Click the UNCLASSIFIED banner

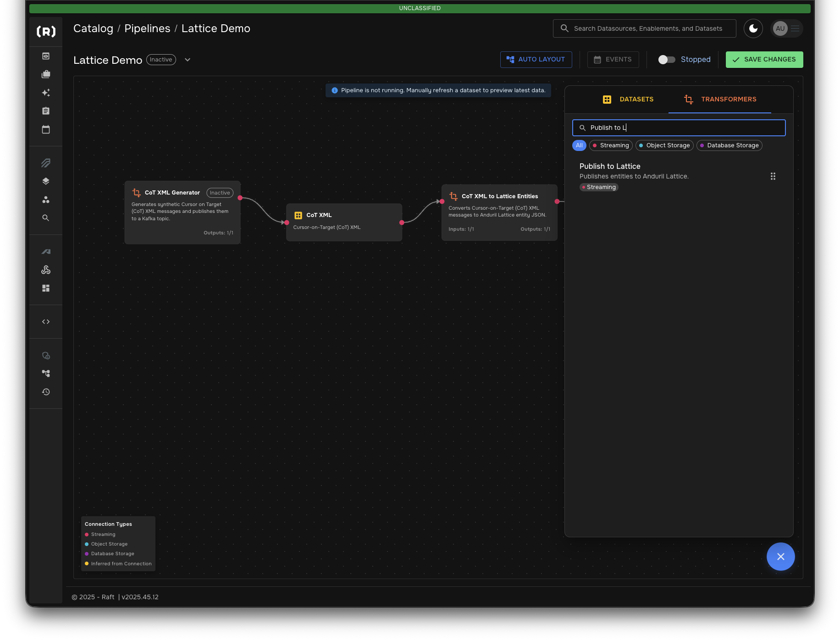click(420, 8)
